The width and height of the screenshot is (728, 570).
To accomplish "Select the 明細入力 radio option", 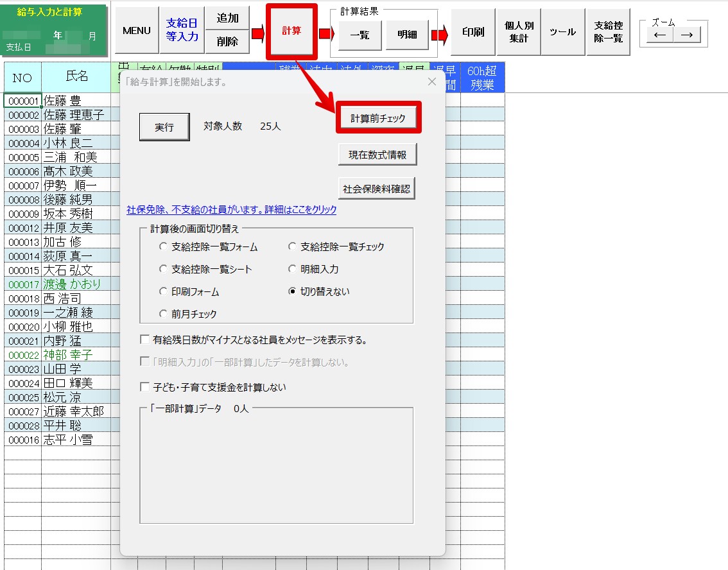I will point(292,269).
